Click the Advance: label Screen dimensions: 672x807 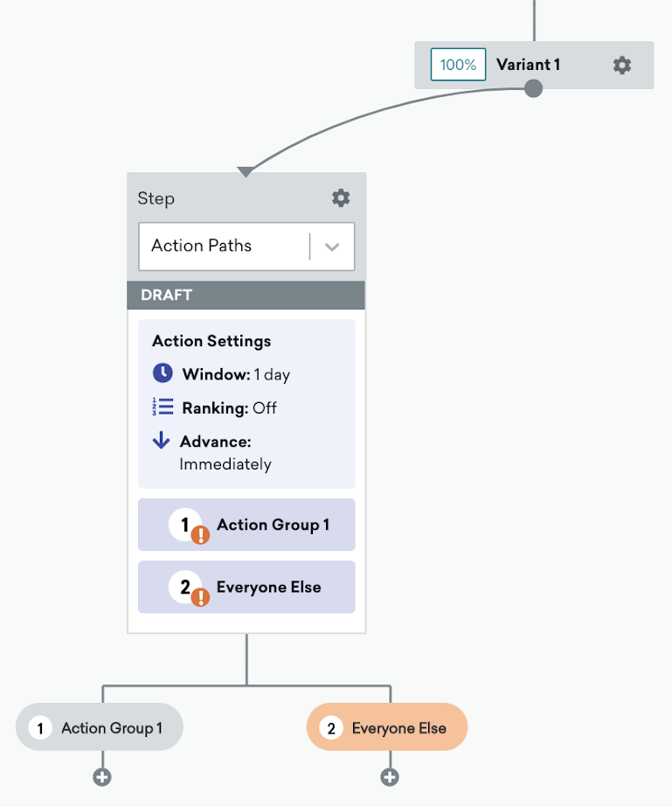pyautogui.click(x=216, y=441)
